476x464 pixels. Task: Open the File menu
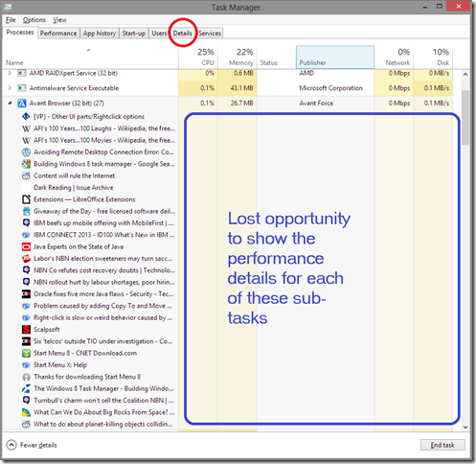[x=11, y=20]
